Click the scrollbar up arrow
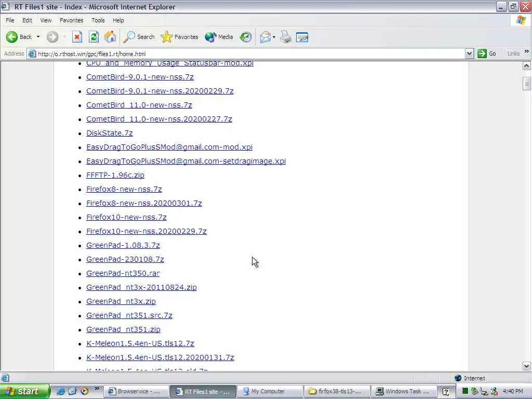This screenshot has height=399, width=532. coord(527,65)
